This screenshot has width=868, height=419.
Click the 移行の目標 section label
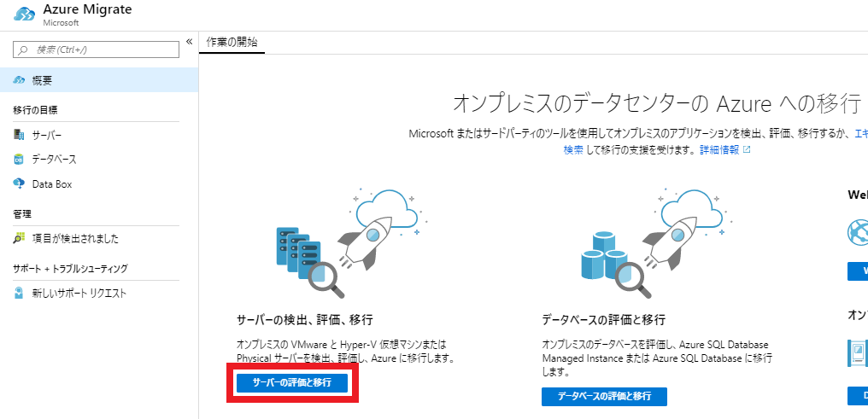click(35, 110)
